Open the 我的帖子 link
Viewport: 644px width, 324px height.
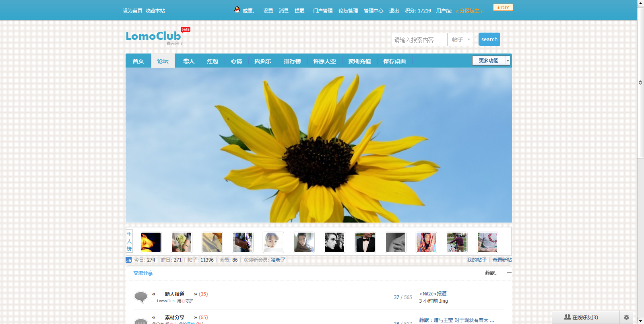click(477, 260)
